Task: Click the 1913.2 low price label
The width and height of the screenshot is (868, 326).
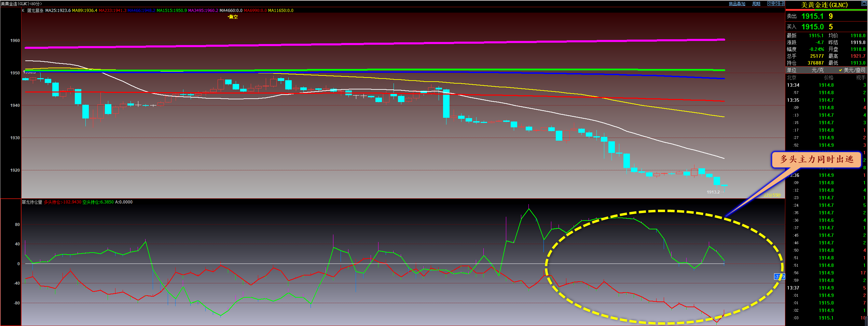Action: tap(713, 192)
